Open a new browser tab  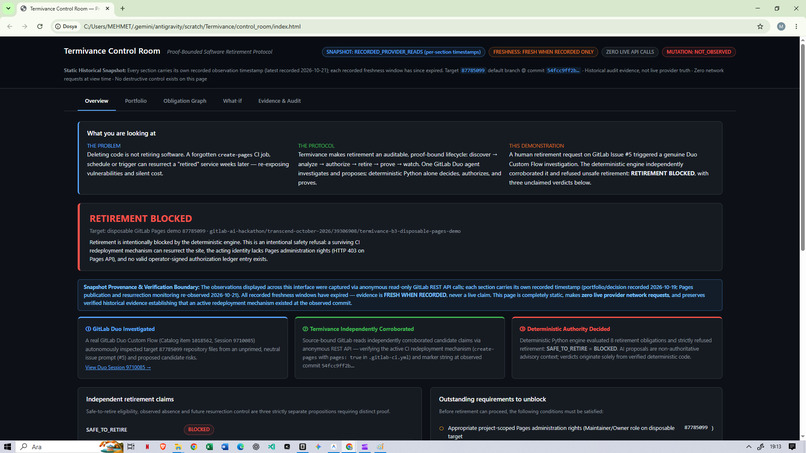point(122,8)
